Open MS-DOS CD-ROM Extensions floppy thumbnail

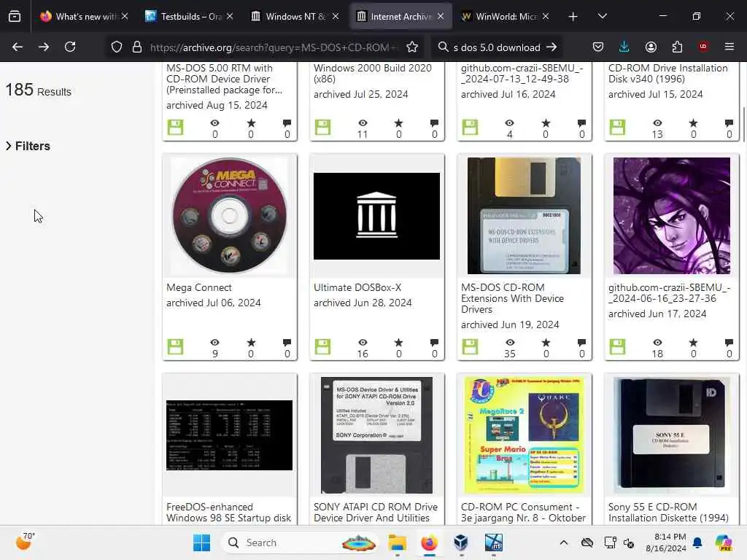tap(524, 216)
